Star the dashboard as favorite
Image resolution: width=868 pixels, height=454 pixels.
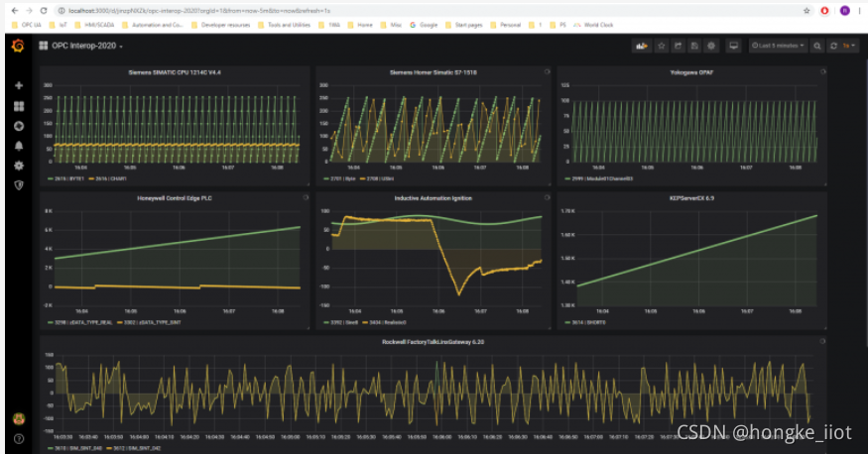pos(661,46)
